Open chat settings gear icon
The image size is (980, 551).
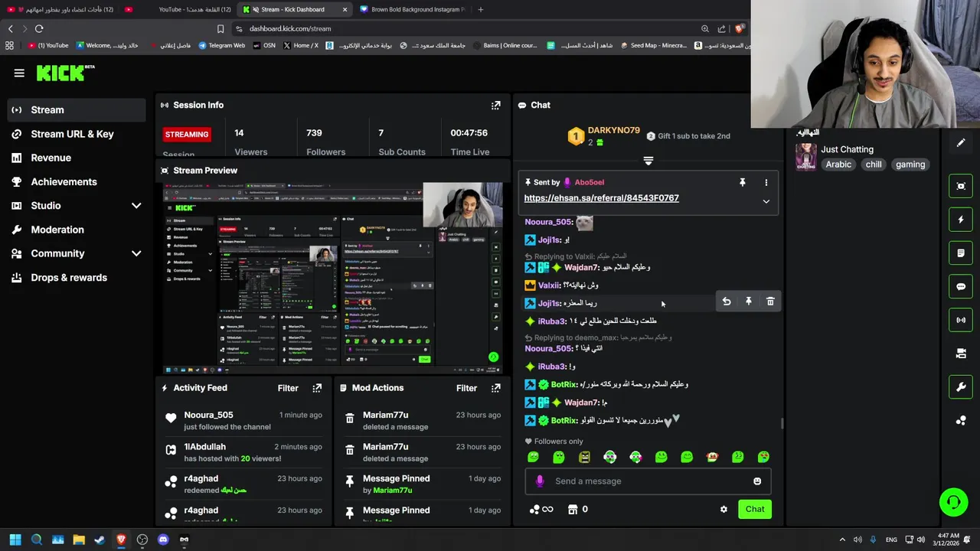724,509
